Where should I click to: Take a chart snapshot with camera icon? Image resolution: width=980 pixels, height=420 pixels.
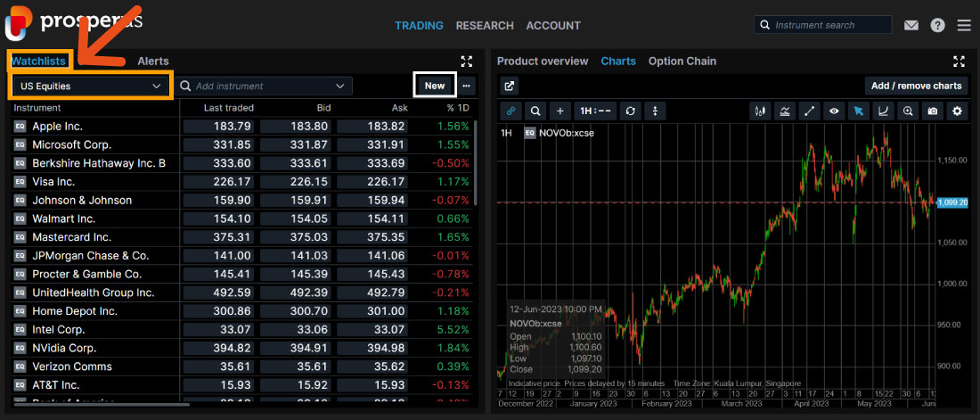pyautogui.click(x=933, y=111)
